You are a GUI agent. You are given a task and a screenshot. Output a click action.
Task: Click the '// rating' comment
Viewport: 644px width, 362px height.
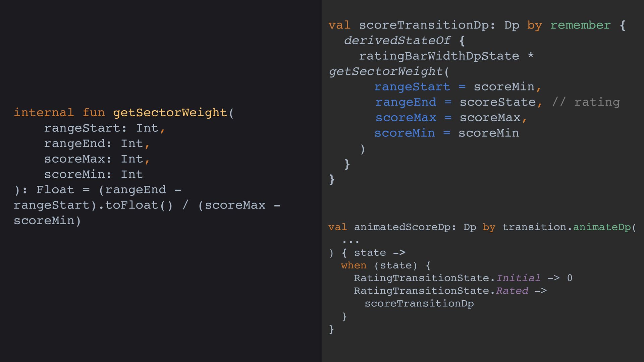tap(586, 102)
